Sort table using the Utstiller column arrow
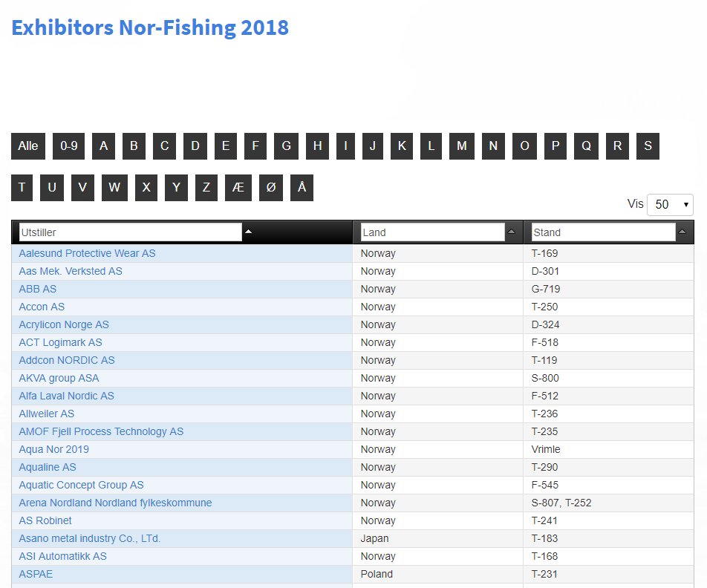 coord(248,232)
